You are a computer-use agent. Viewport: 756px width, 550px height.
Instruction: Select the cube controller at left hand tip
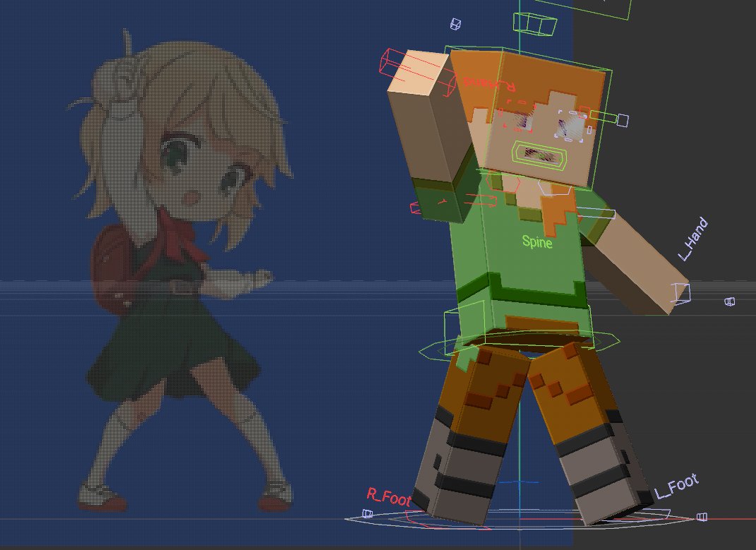[x=681, y=294]
